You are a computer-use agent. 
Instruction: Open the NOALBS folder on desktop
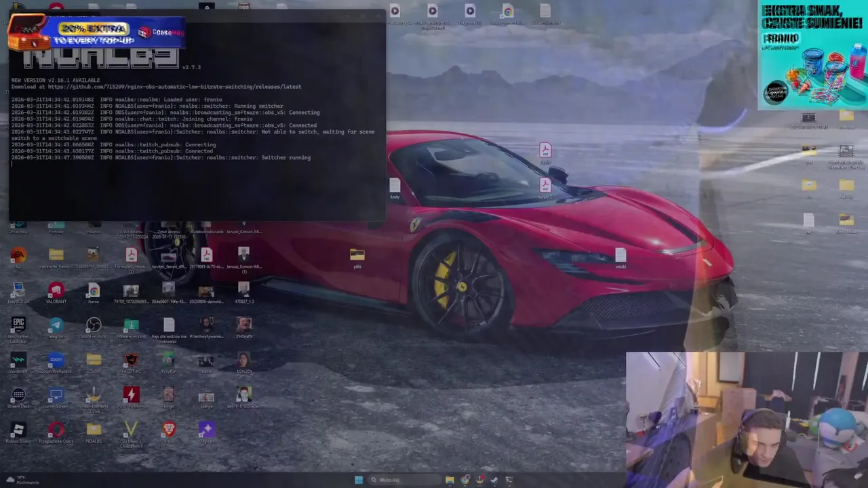[x=94, y=432]
